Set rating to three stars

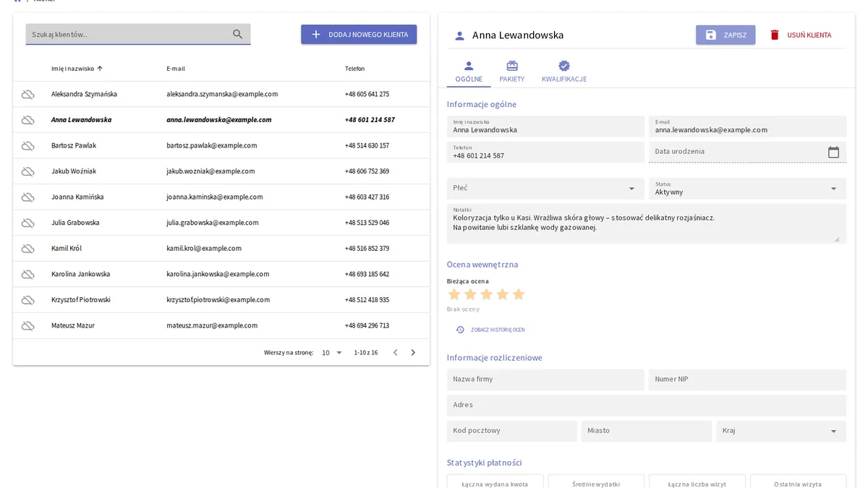486,294
